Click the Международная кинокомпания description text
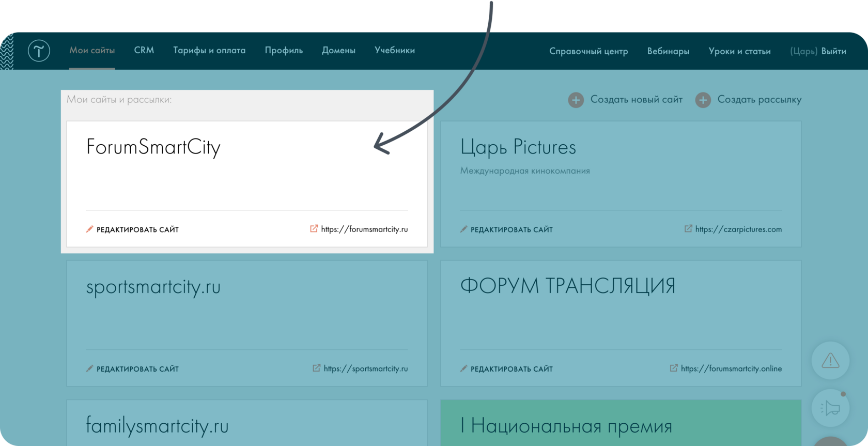 [525, 171]
